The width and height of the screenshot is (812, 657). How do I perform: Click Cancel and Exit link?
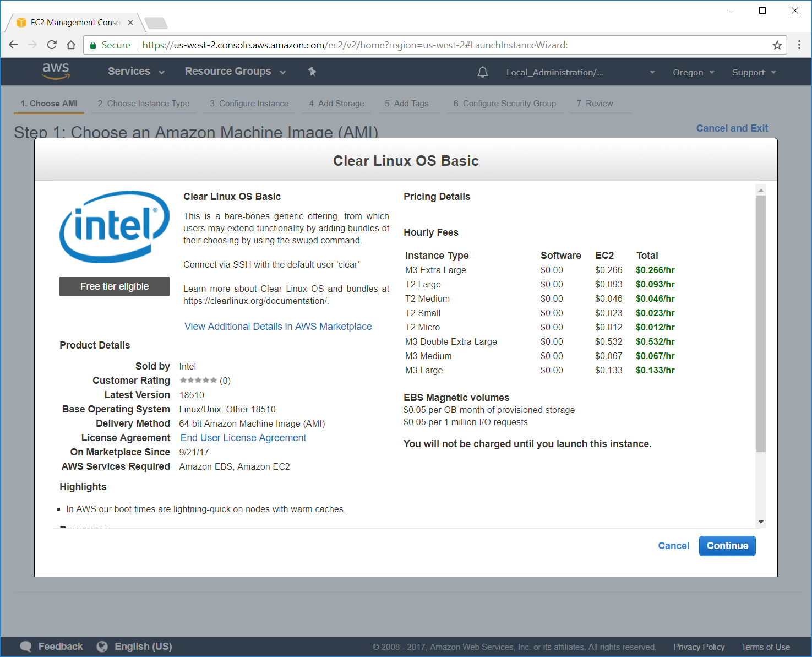tap(732, 128)
